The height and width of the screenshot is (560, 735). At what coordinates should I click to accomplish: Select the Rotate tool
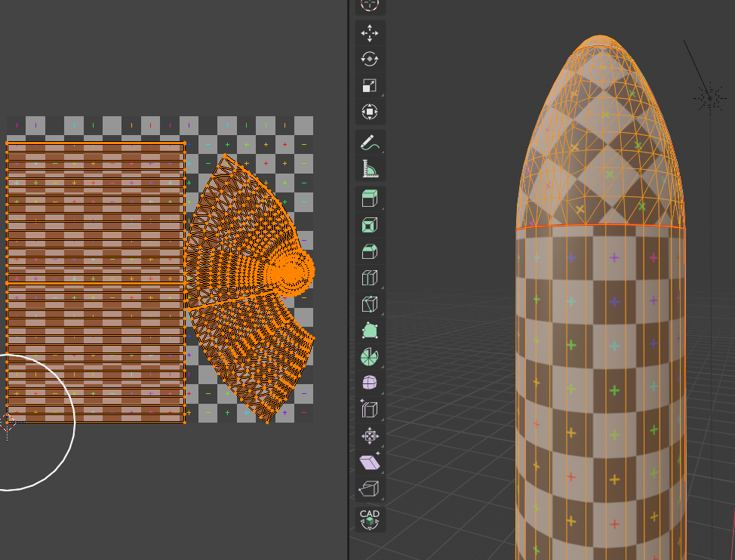point(370,60)
